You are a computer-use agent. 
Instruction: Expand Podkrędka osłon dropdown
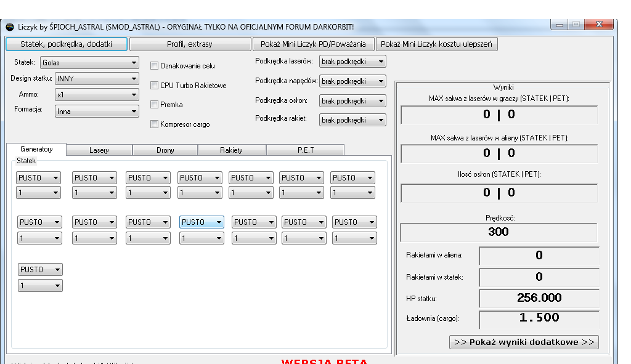pyautogui.click(x=352, y=100)
